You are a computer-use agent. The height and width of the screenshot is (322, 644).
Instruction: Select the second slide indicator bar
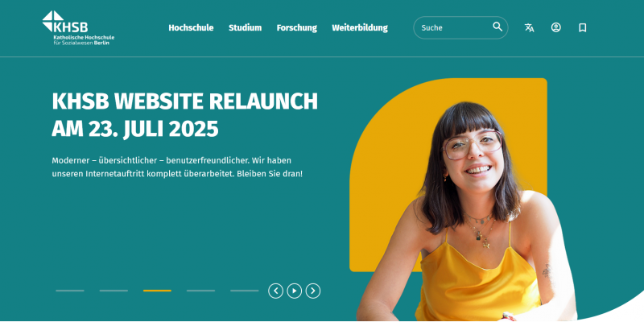pos(114,291)
